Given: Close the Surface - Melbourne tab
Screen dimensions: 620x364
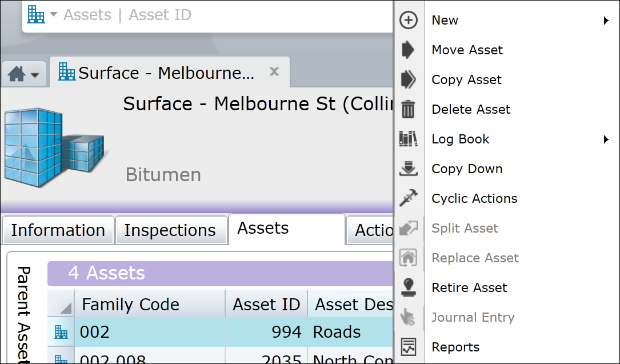Looking at the screenshot, I should coord(274,71).
